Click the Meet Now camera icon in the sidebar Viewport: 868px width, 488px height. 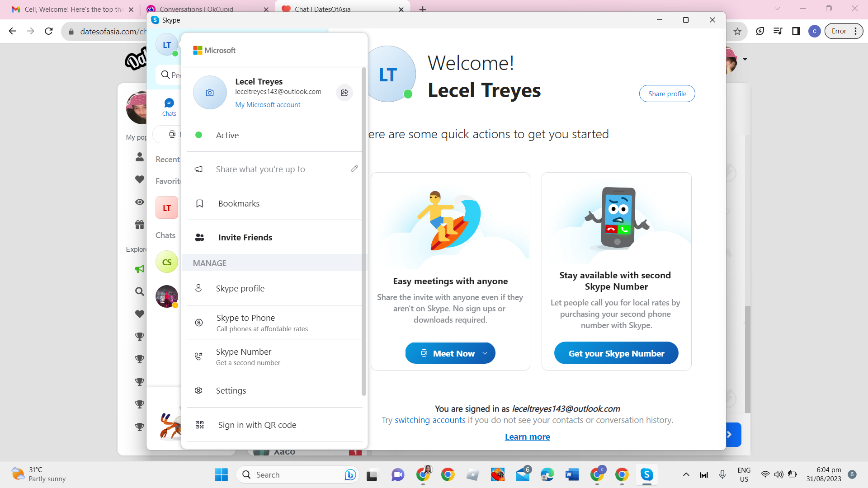pos(172,134)
